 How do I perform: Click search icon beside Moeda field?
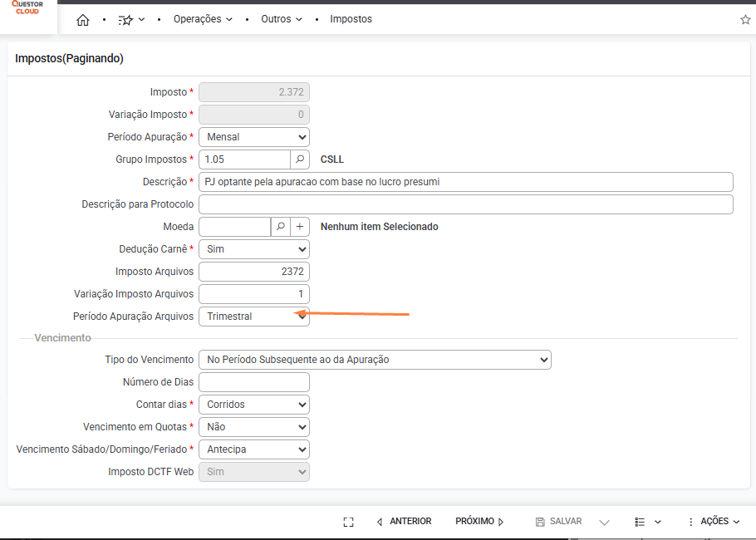click(281, 226)
